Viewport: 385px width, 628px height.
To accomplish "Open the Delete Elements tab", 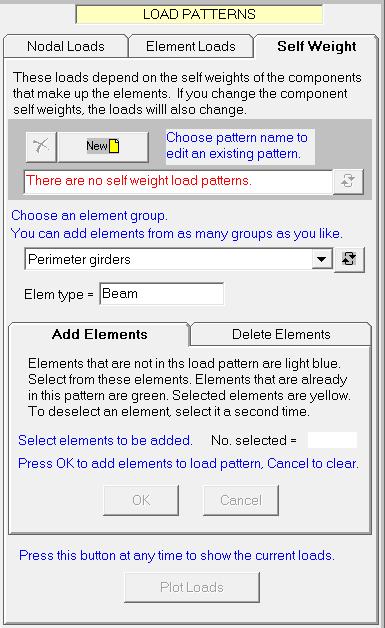I will pos(281,334).
